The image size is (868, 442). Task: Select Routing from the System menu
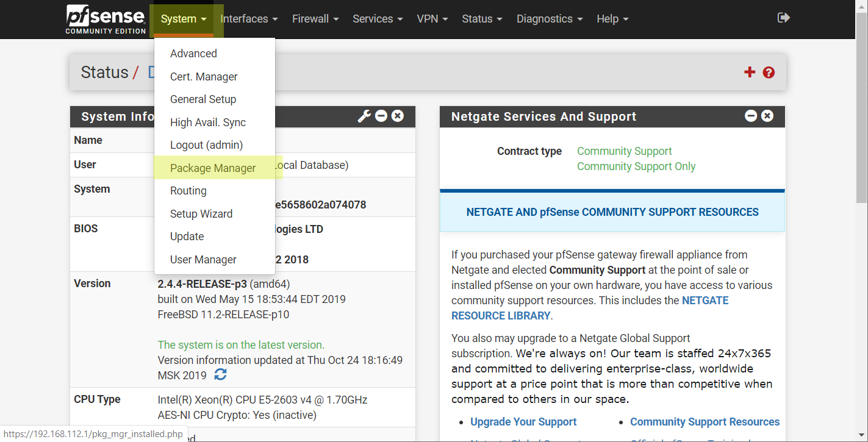(x=215, y=191)
